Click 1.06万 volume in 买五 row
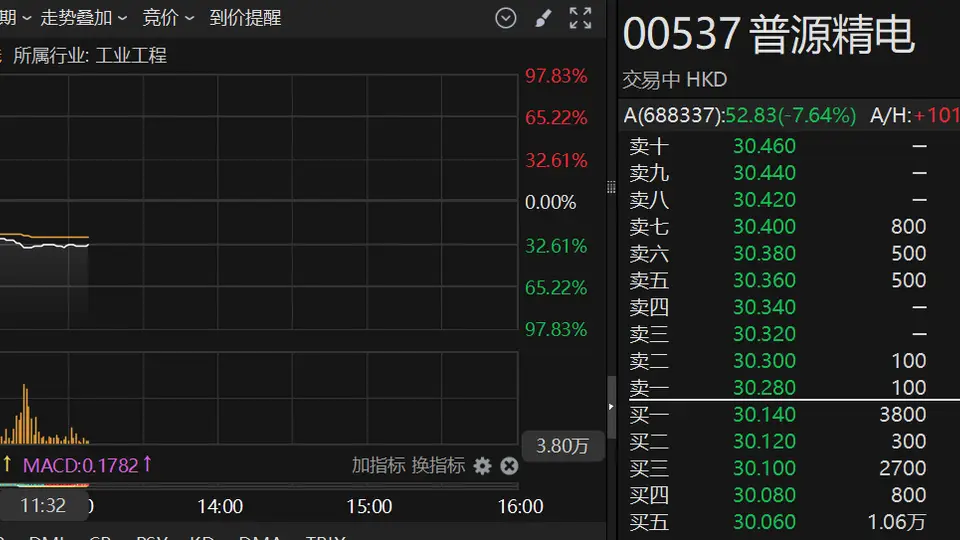Screen dimensions: 960x540 [896, 522]
